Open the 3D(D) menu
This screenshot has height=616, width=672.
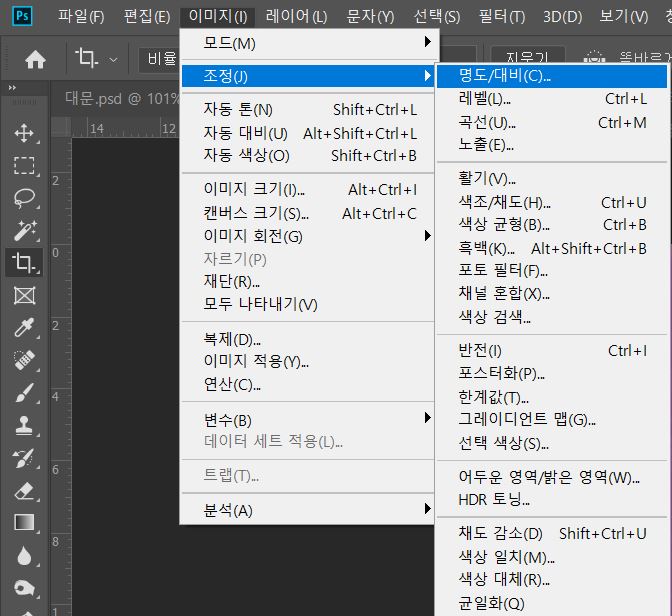[562, 17]
